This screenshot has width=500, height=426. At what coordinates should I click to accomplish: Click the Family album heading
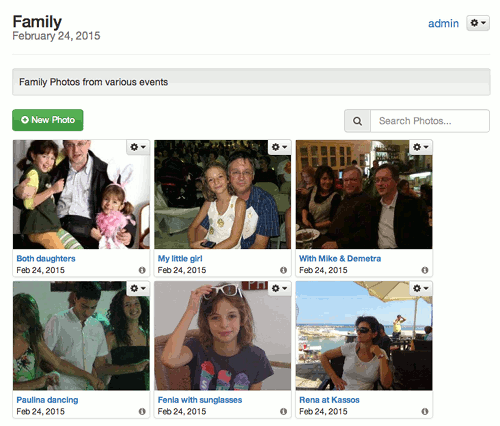37,22
